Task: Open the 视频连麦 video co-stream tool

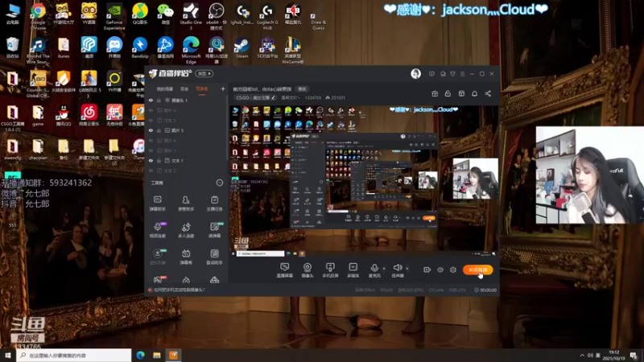Action: (x=157, y=230)
